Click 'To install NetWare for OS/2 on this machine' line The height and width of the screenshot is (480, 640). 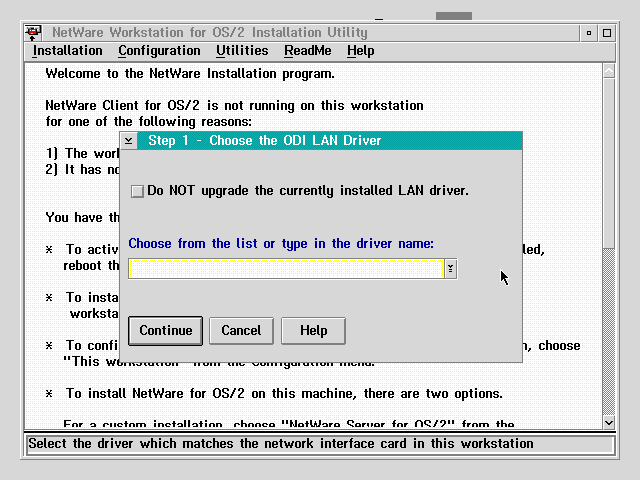pyautogui.click(x=284, y=393)
